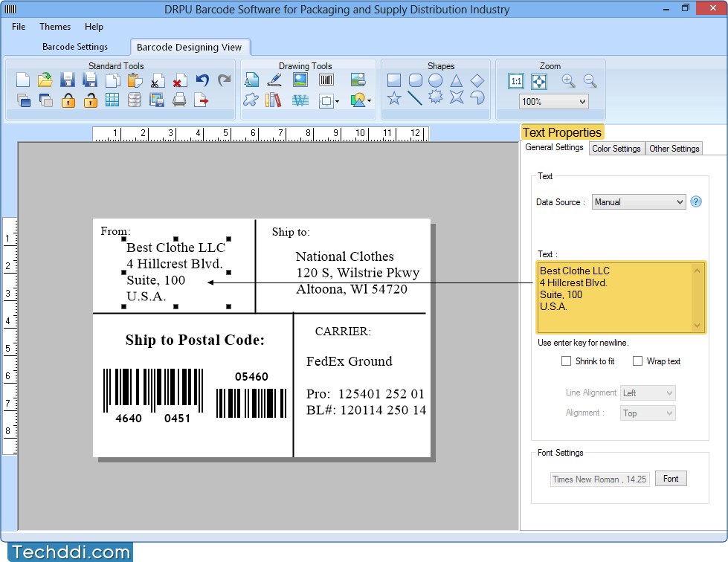Click the Font button
Viewport: 728px width, 562px height.
click(x=671, y=479)
